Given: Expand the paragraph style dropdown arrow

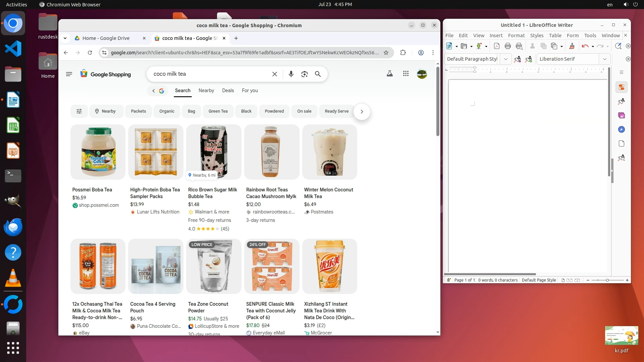Looking at the screenshot, I should tap(505, 59).
